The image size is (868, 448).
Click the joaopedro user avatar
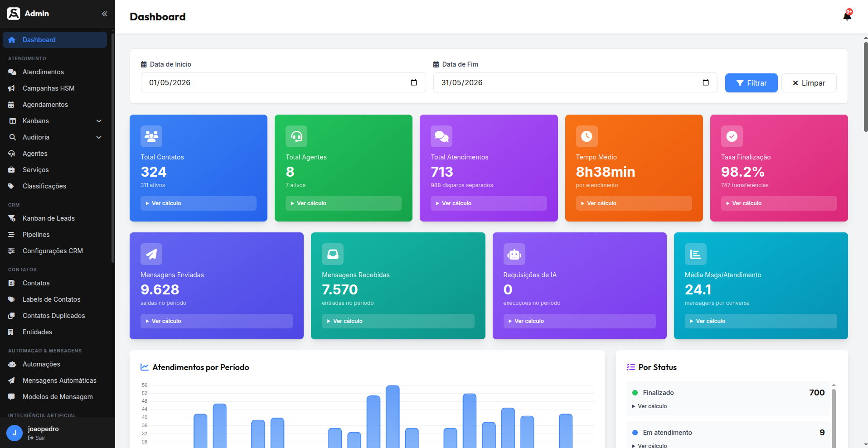pos(15,433)
